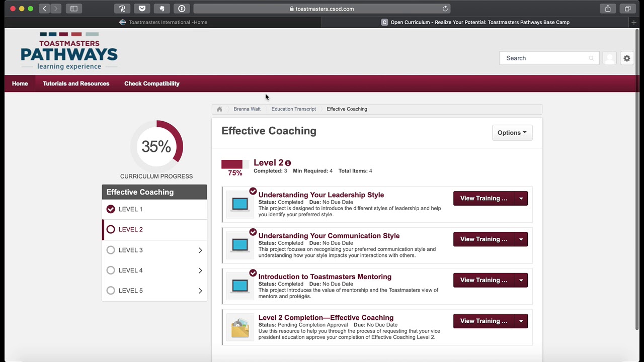Switch to Open Curriculum Base Camp tab
Viewport: 644px width, 362px height.
[x=475, y=22]
